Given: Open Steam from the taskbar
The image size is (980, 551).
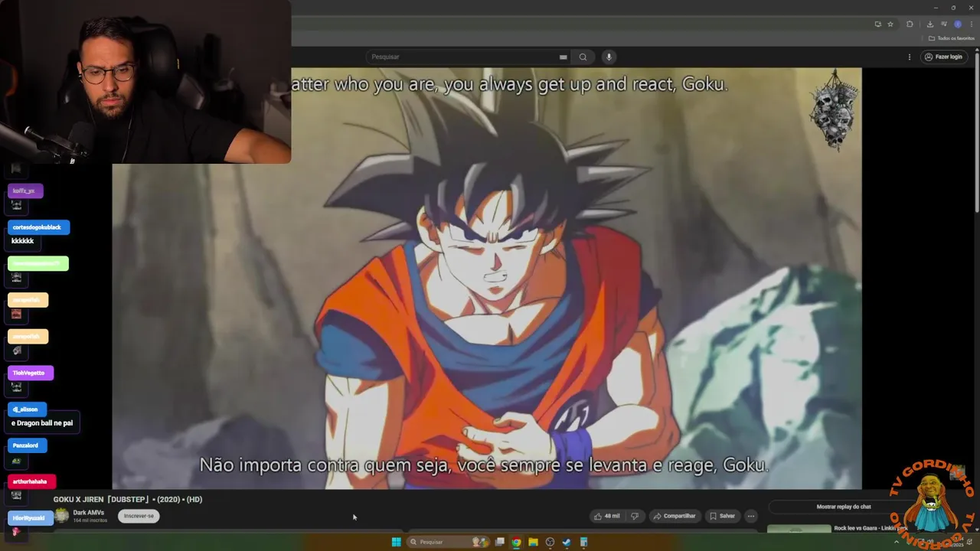Looking at the screenshot, I should [567, 542].
